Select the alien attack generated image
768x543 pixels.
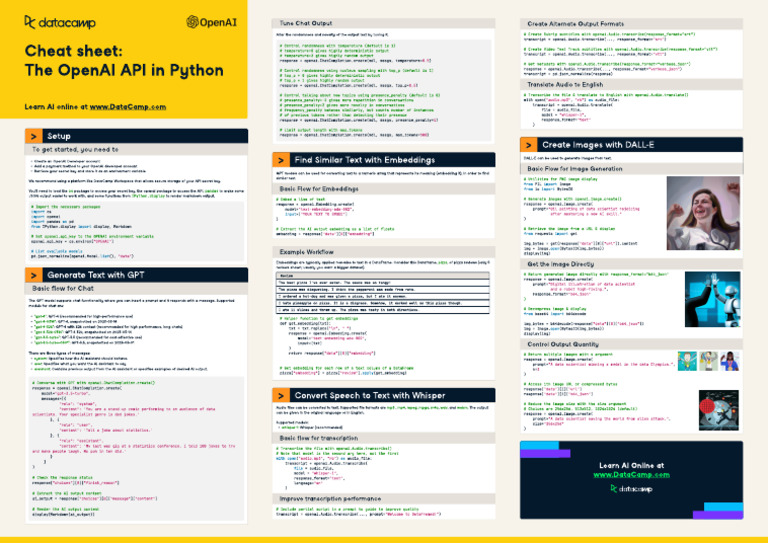[x=719, y=410]
